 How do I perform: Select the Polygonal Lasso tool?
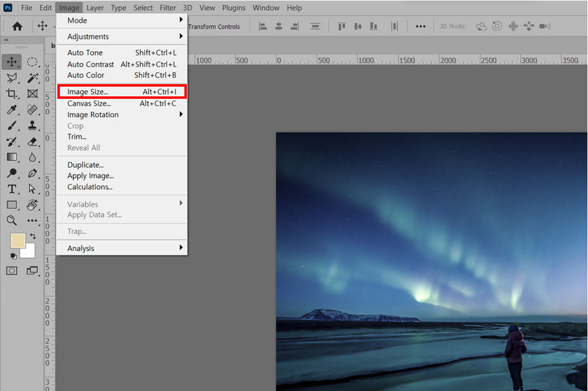pyautogui.click(x=12, y=78)
